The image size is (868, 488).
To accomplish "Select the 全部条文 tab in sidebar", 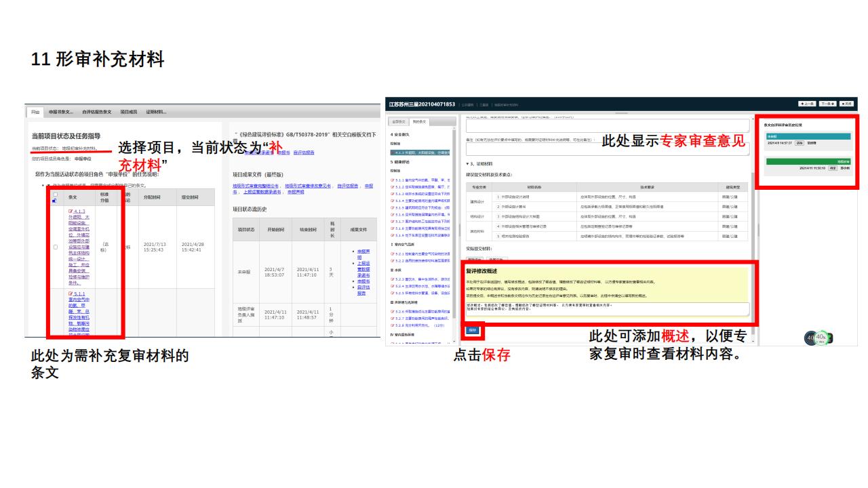I will click(398, 121).
